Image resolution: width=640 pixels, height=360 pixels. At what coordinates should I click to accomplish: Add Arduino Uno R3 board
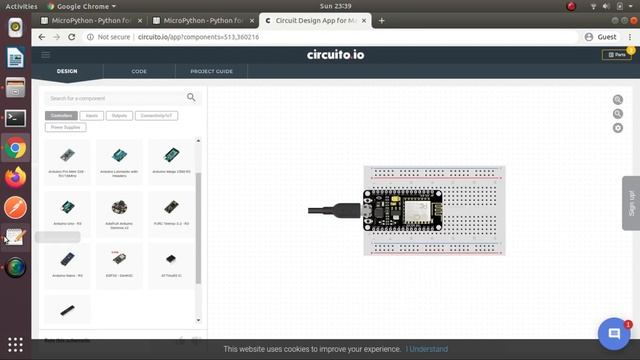coord(67,214)
